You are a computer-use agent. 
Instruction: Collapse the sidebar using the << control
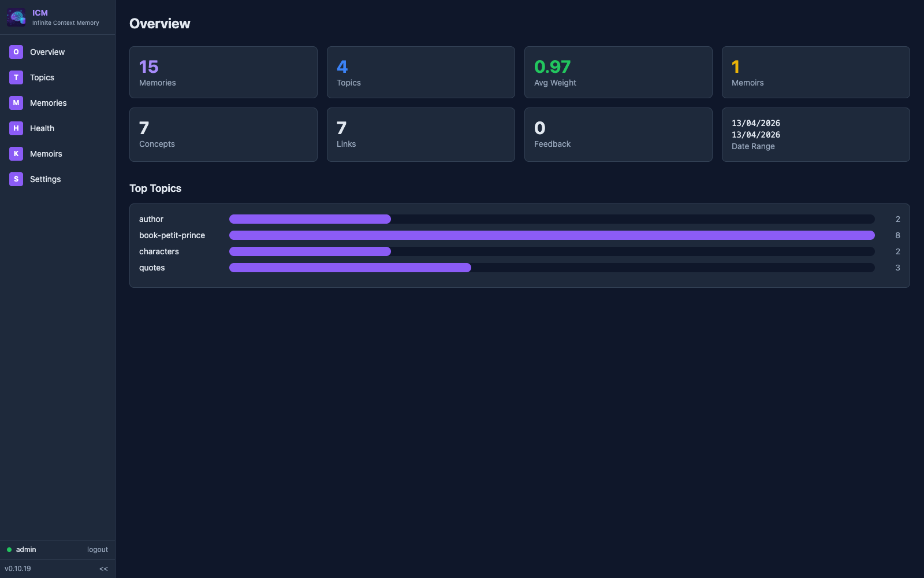point(103,569)
